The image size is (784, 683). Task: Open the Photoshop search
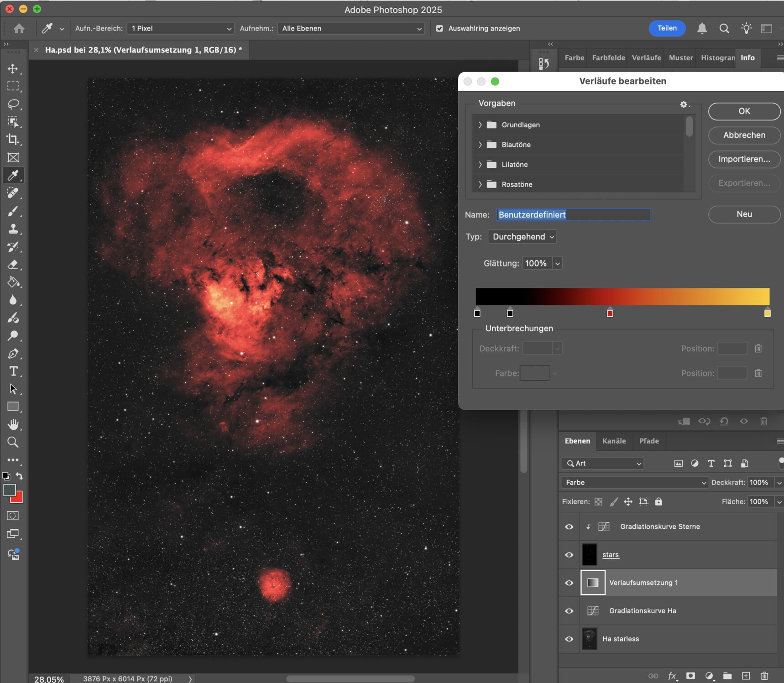tap(724, 28)
